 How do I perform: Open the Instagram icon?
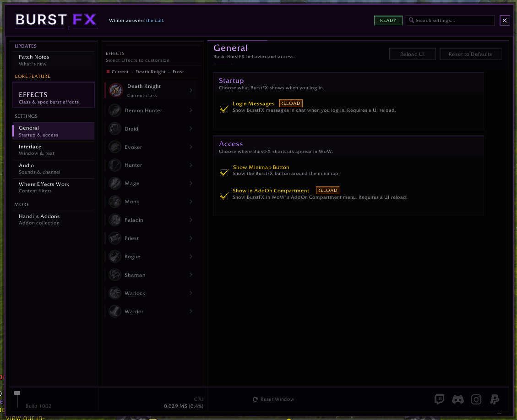(476, 399)
